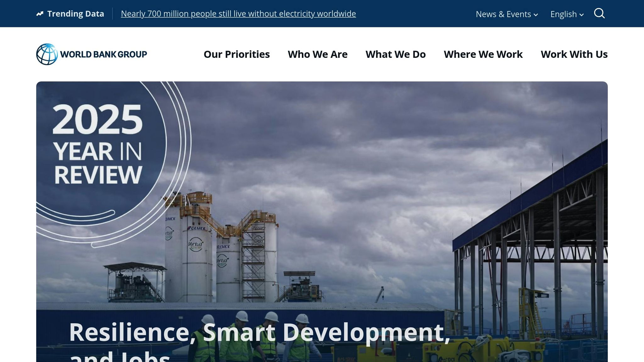
Task: Open the search magnifier icon
Action: (599, 14)
